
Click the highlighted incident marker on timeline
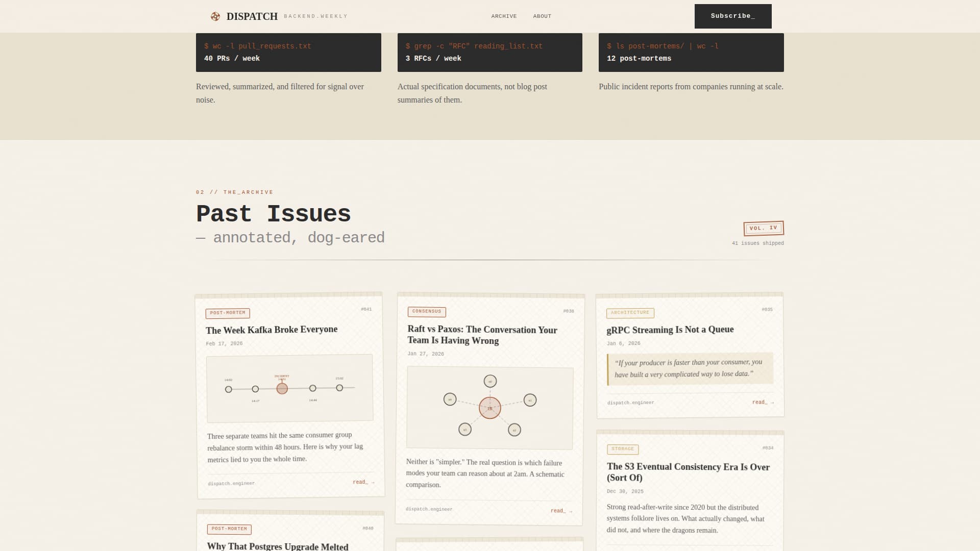282,389
